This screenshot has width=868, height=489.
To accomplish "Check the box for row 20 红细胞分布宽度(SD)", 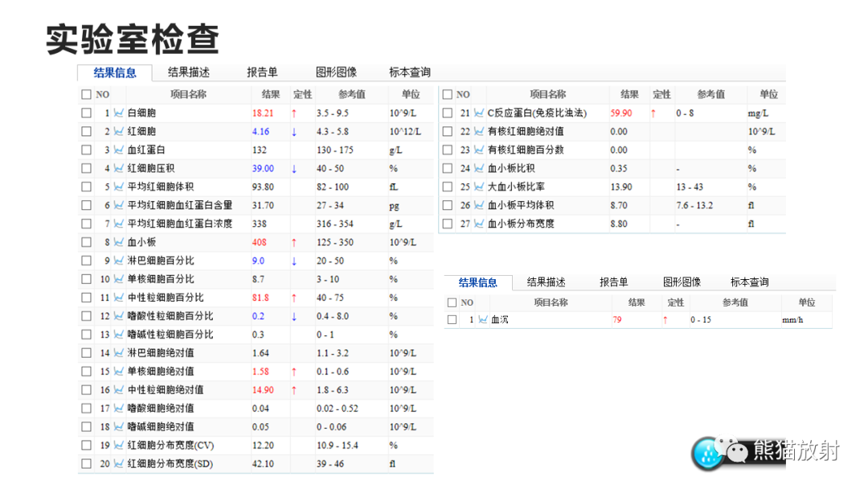I will (x=86, y=463).
